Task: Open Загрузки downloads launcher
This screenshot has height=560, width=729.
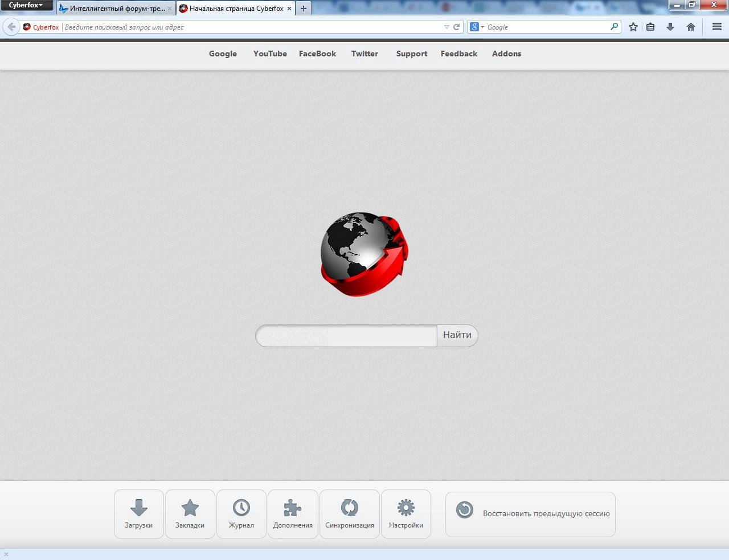Action: [x=139, y=514]
